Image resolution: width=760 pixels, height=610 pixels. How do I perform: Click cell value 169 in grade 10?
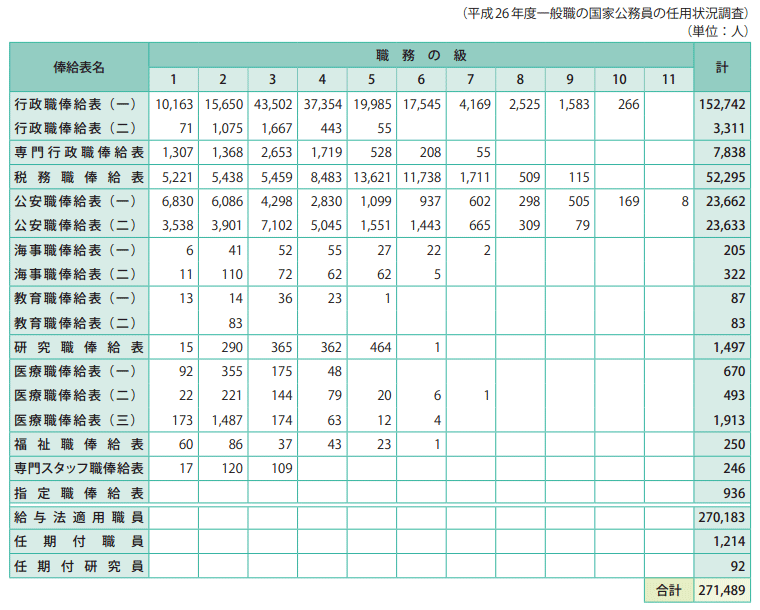coord(628,201)
